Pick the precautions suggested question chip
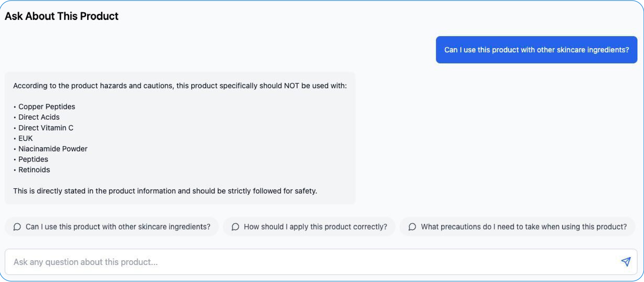 point(518,227)
